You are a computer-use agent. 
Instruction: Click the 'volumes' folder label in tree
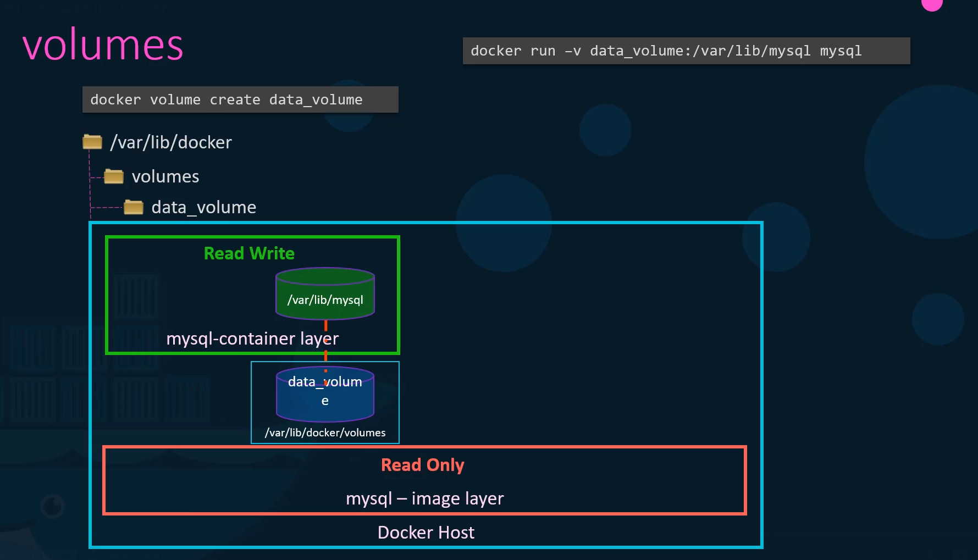tap(165, 176)
